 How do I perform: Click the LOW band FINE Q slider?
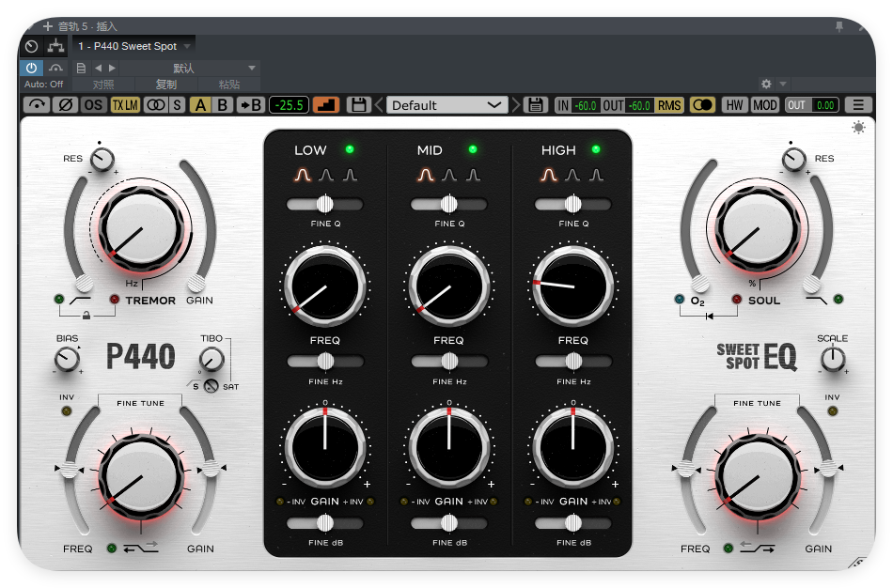pyautogui.click(x=324, y=204)
